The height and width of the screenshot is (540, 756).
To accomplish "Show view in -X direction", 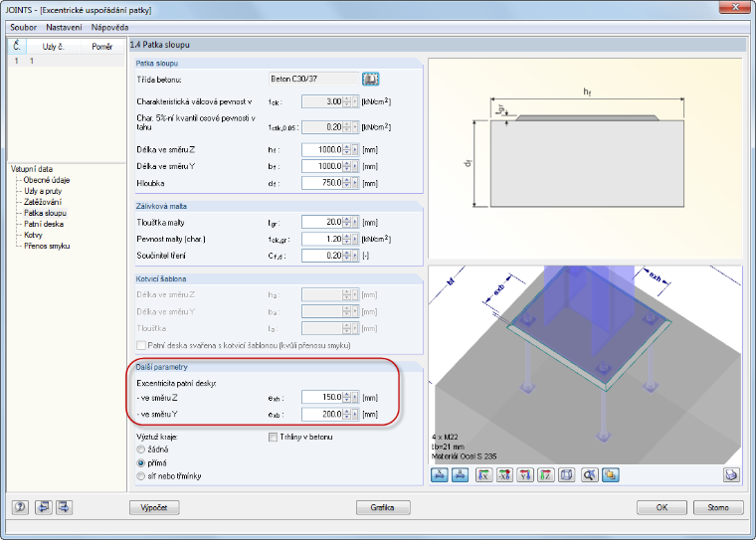I will pos(504,475).
